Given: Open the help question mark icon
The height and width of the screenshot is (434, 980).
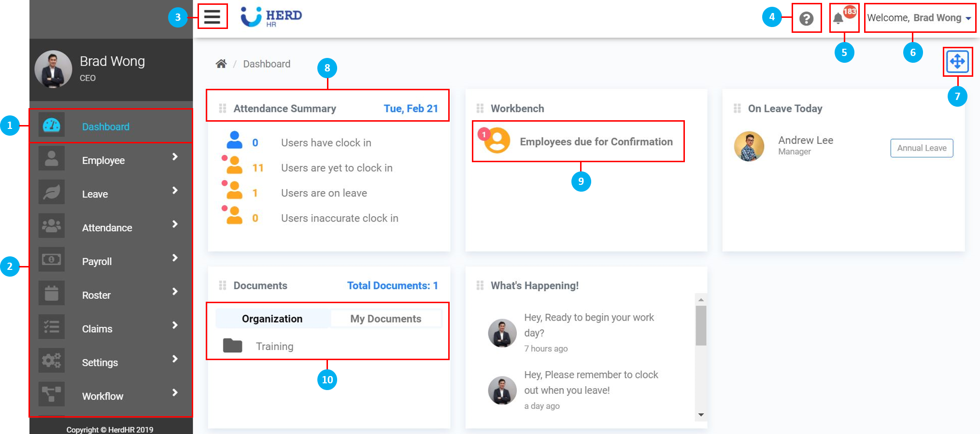Looking at the screenshot, I should [x=806, y=19].
